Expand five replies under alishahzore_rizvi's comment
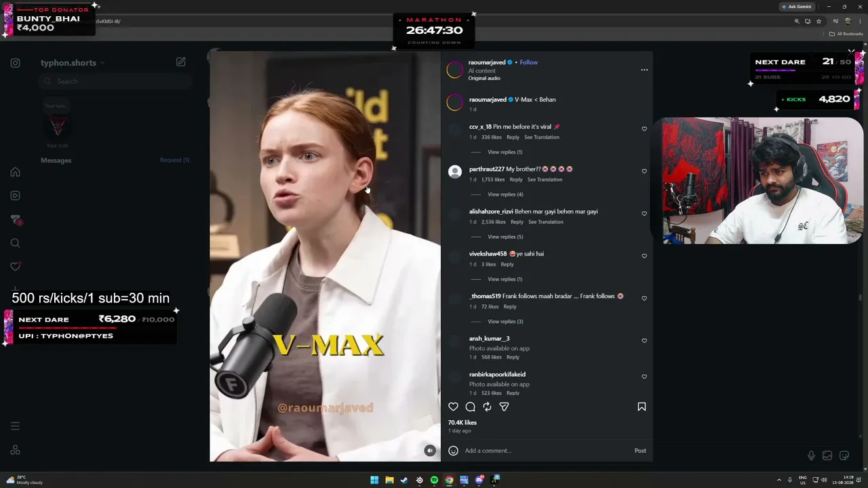Viewport: 868px width, 488px height. pos(505,237)
